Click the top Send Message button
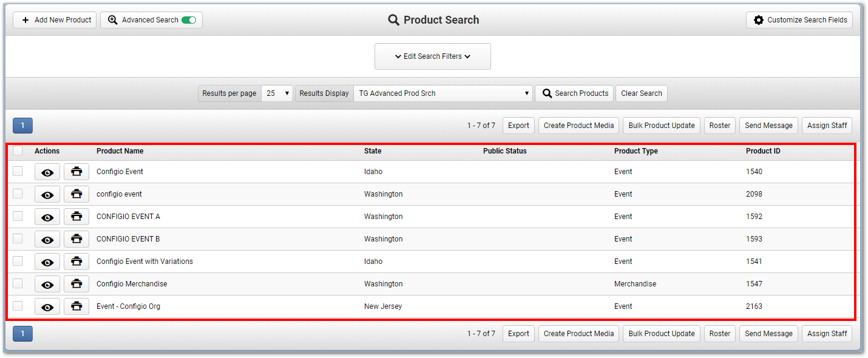Image resolution: width=868 pixels, height=358 pixels. [768, 126]
